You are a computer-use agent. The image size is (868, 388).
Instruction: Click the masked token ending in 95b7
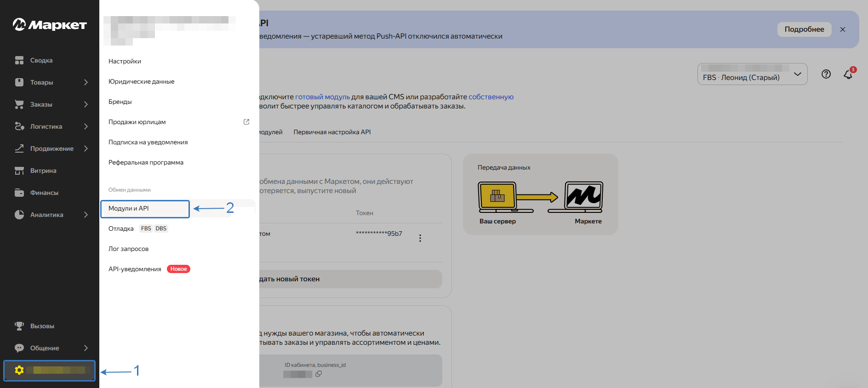point(379,234)
